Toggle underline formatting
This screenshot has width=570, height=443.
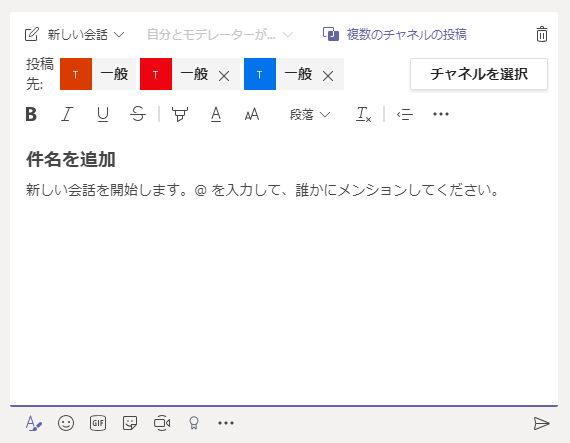pyautogui.click(x=103, y=114)
